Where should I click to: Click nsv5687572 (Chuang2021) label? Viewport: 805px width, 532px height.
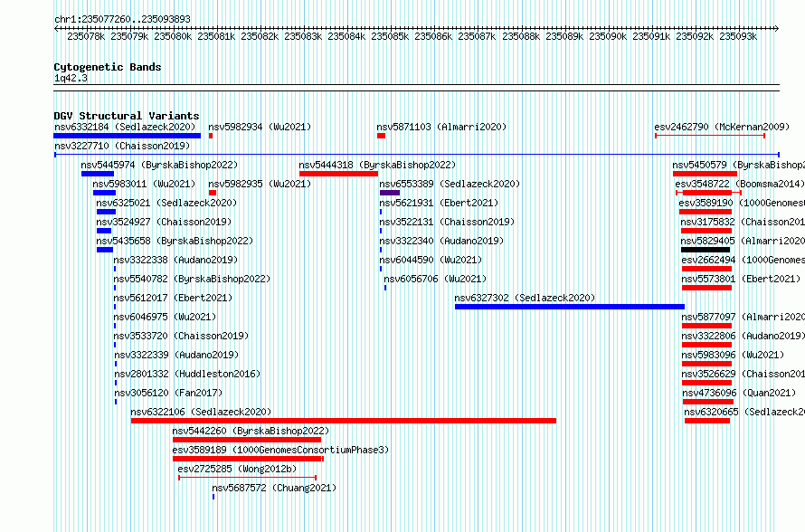[x=274, y=488]
